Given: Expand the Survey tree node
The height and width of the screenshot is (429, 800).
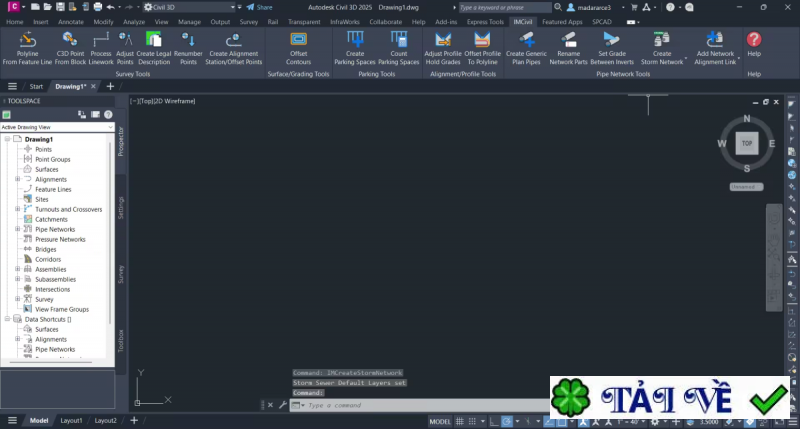Looking at the screenshot, I should tap(17, 299).
